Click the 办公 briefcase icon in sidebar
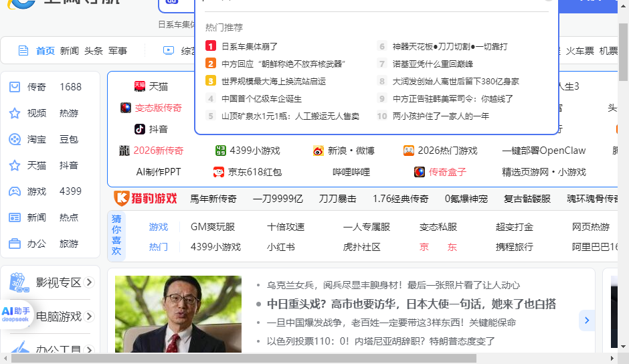Screen dimensions: 629x364 15,244
